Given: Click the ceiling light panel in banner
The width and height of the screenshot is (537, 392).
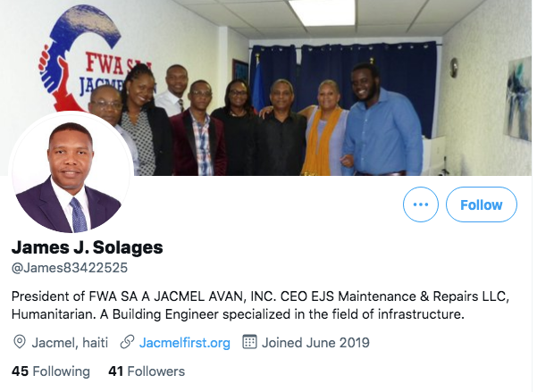Looking at the screenshot, I should click(x=323, y=12).
